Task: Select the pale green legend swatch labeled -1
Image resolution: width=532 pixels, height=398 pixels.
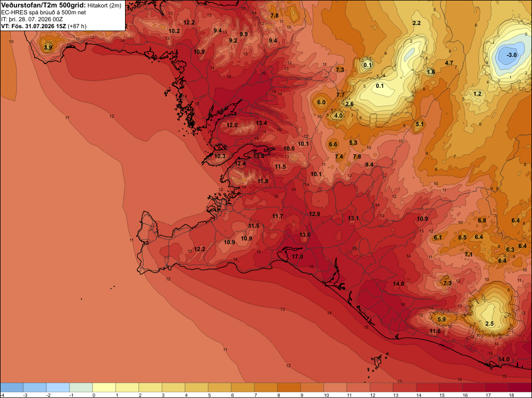Action: [81, 387]
